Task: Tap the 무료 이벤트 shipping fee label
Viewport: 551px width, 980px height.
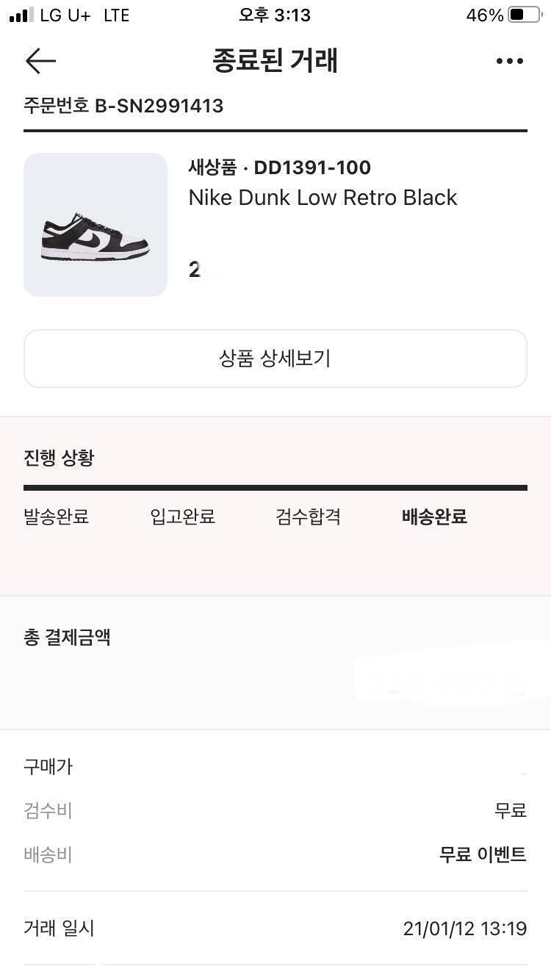Action: click(x=483, y=854)
